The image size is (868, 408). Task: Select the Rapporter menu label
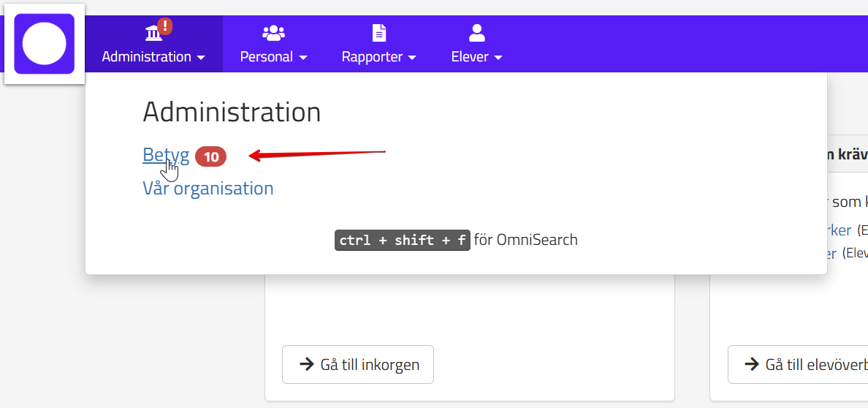(372, 56)
